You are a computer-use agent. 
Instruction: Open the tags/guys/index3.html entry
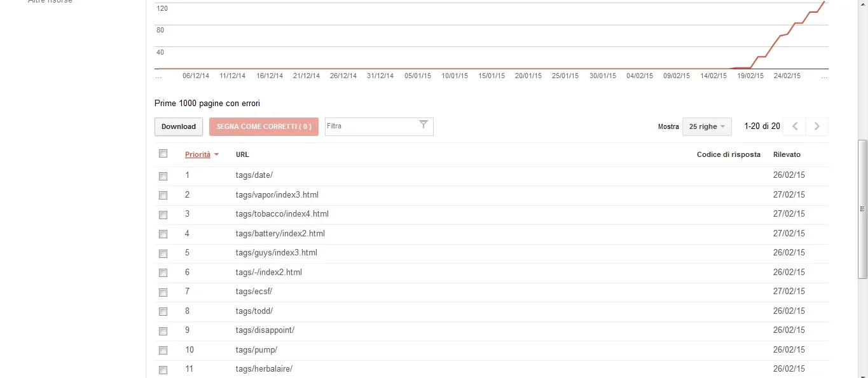click(x=276, y=252)
